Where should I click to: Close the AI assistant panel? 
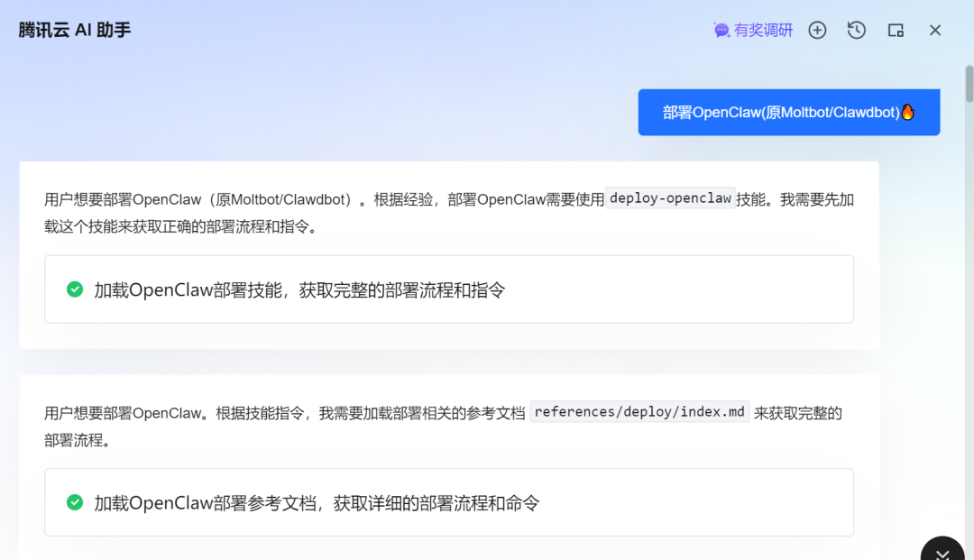click(935, 30)
